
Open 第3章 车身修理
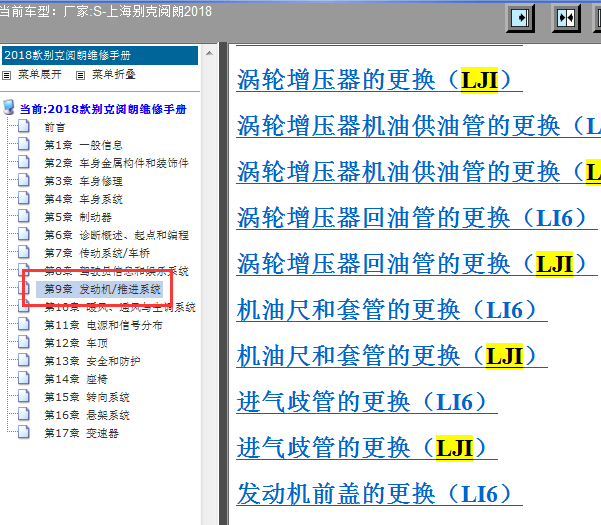click(84, 181)
